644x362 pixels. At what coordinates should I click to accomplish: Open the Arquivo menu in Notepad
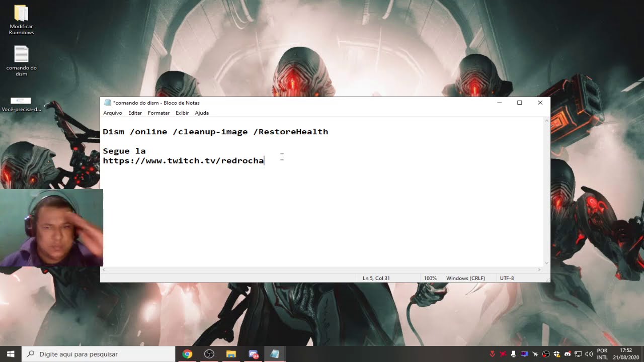pos(113,113)
